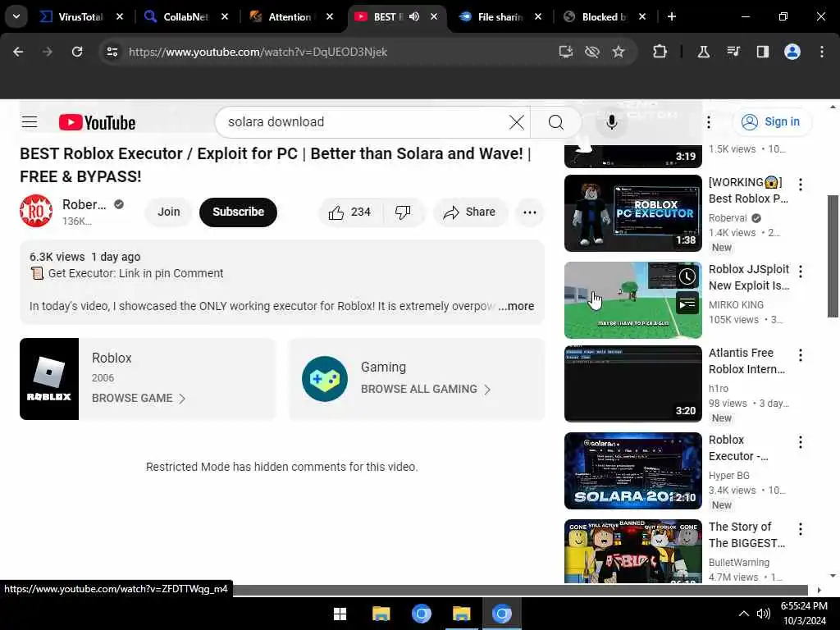Expand the description with ...more
This screenshot has width=840, height=630.
pos(516,306)
